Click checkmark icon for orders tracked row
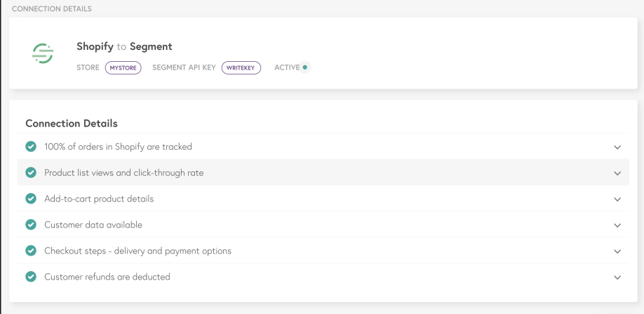Screen dimensions: 644x314 pyautogui.click(x=31, y=146)
